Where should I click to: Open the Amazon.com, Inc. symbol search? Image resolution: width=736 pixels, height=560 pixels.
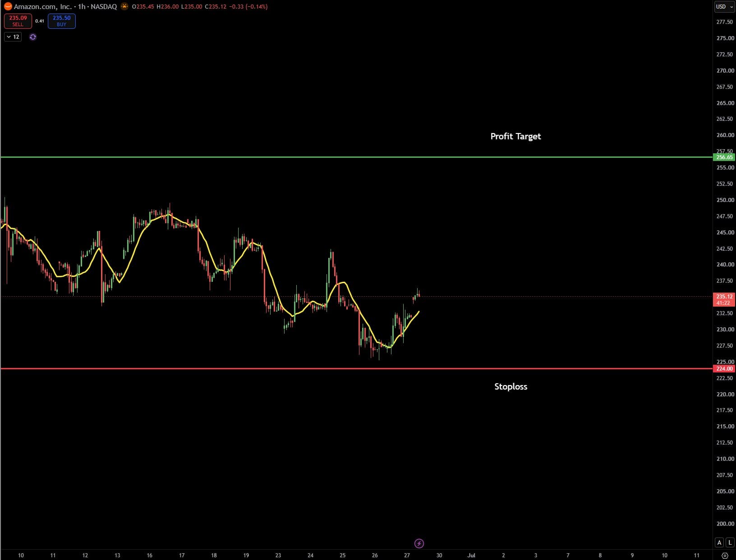click(42, 6)
